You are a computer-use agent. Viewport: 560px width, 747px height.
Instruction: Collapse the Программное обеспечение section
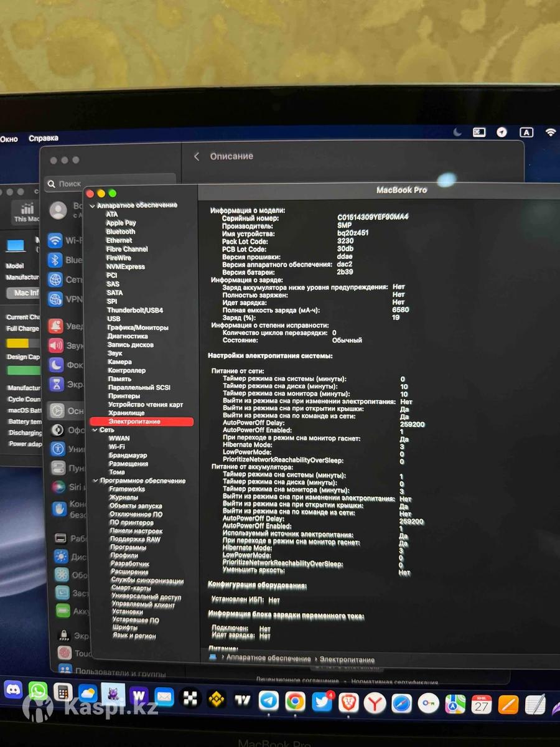[95, 481]
